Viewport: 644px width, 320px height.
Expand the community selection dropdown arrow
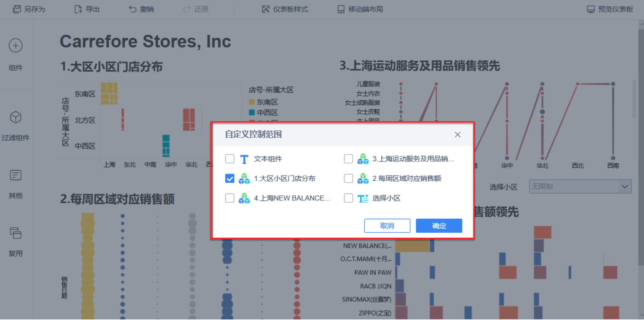(x=625, y=186)
